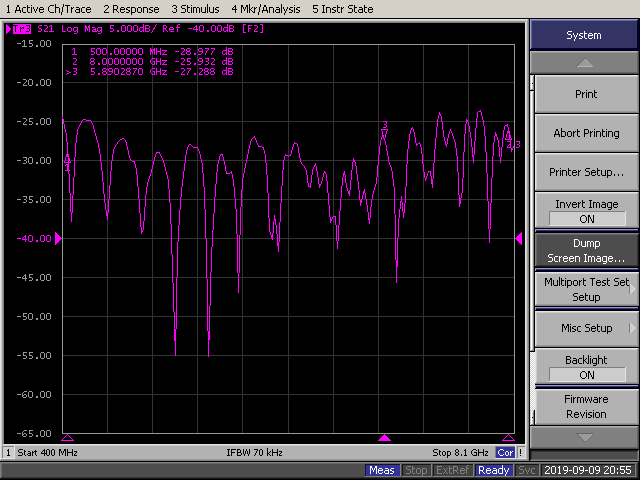Click the Meas status indicator

382,470
